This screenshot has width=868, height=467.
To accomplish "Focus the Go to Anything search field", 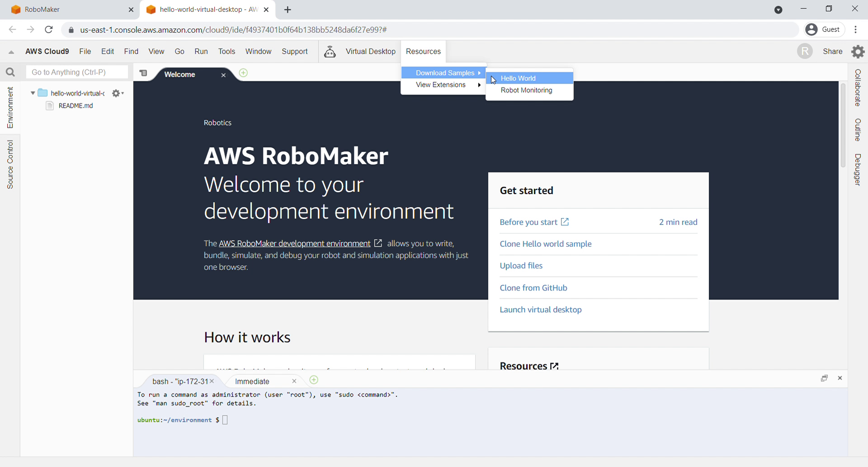I will click(77, 72).
